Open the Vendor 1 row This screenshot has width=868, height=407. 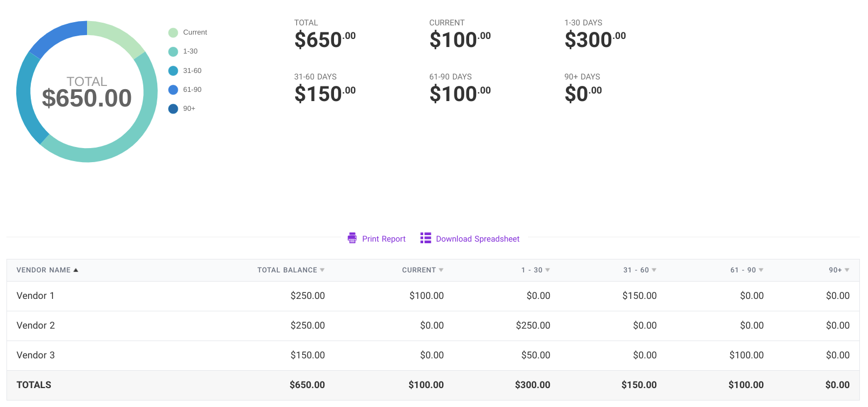pyautogui.click(x=36, y=296)
